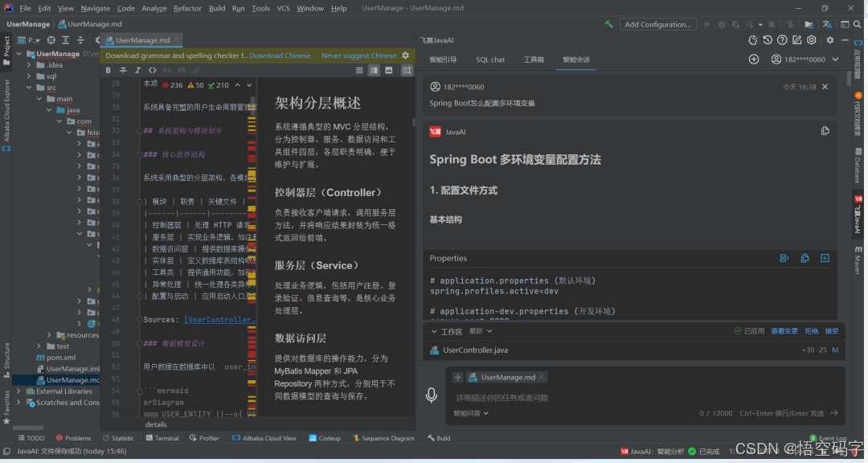Start a new chat with plus icon
The height and width of the screenshot is (463, 868).
754,59
